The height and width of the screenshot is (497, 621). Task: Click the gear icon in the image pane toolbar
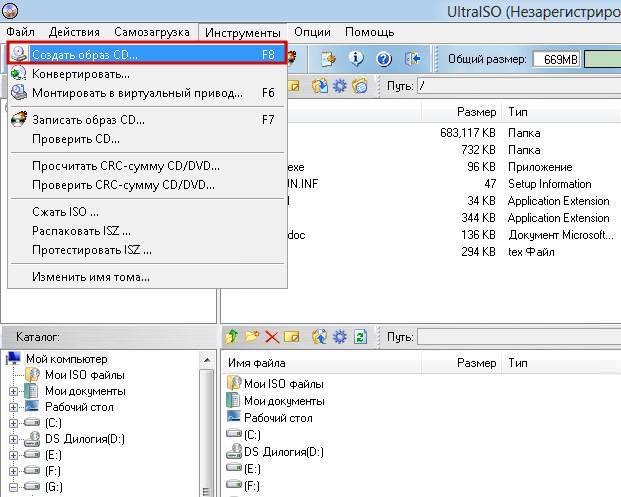[x=339, y=86]
